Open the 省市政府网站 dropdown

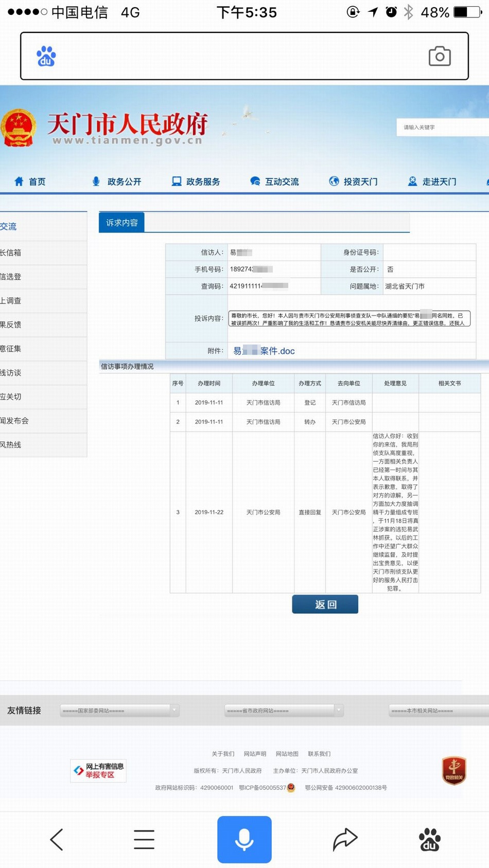284,710
